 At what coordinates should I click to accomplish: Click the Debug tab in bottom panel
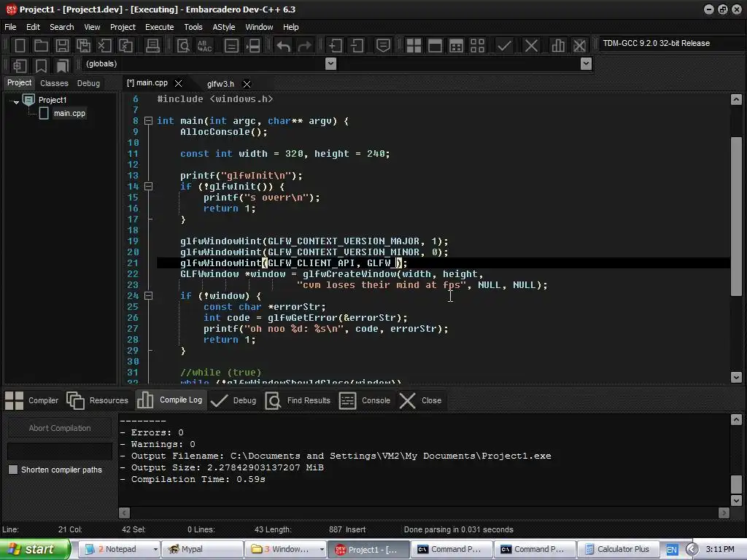(233, 400)
